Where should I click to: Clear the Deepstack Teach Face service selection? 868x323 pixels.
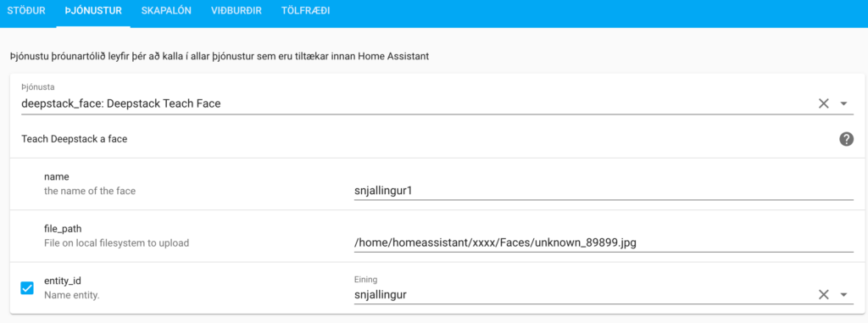pos(824,103)
